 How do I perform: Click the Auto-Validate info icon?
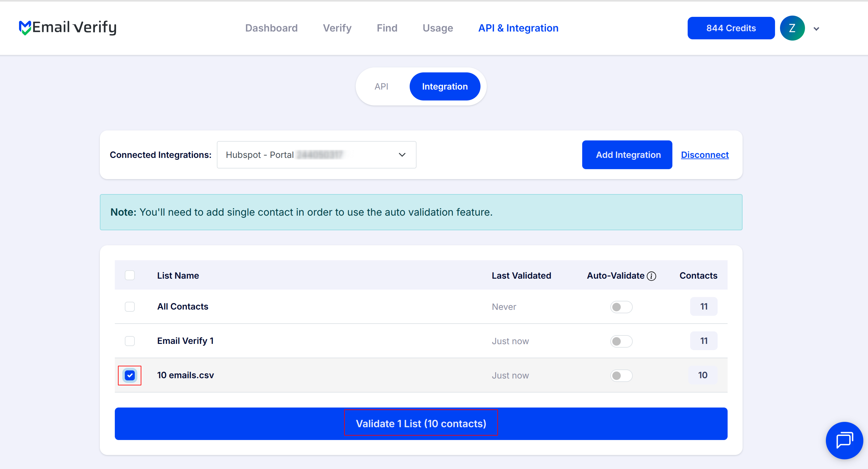click(x=651, y=276)
